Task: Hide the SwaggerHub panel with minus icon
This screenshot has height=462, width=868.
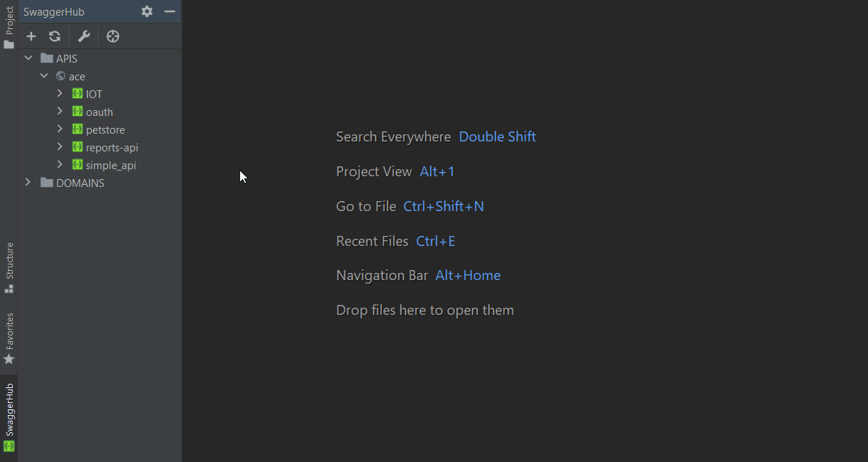Action: 169,11
